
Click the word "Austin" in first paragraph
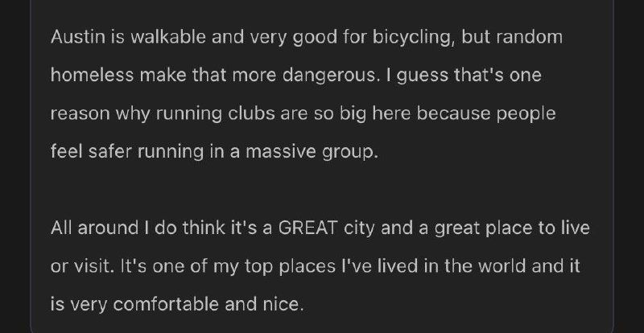[77, 37]
